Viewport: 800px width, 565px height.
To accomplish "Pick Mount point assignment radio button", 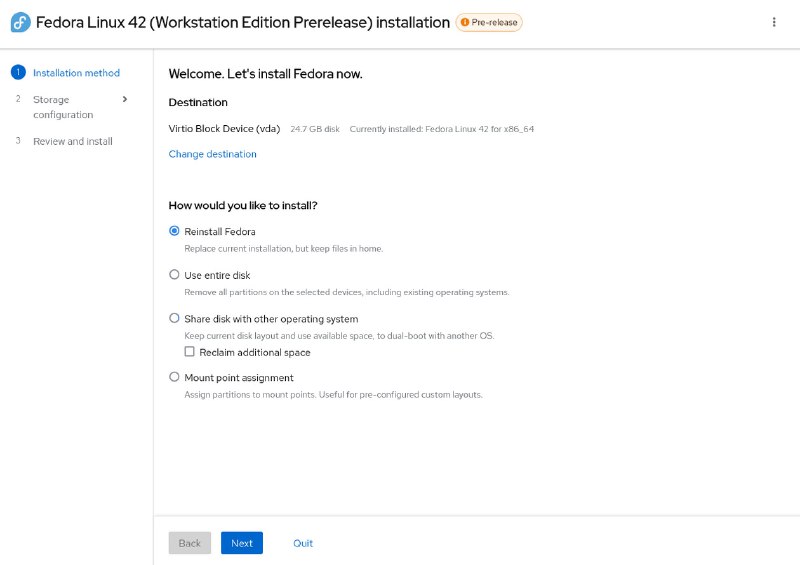I will [x=174, y=377].
